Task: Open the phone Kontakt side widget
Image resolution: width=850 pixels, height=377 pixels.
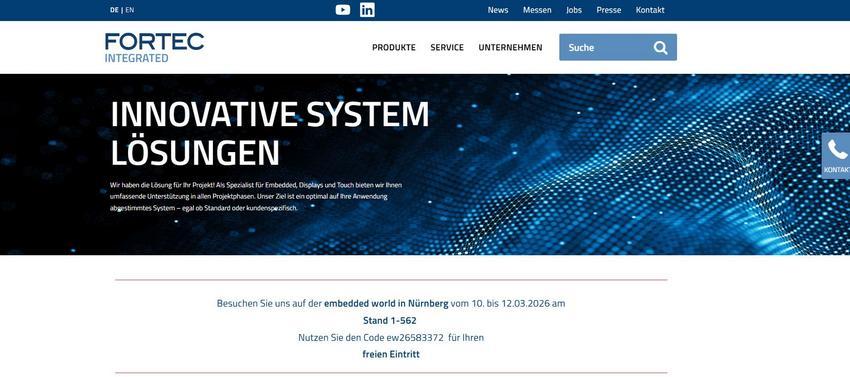Action: pos(836,156)
